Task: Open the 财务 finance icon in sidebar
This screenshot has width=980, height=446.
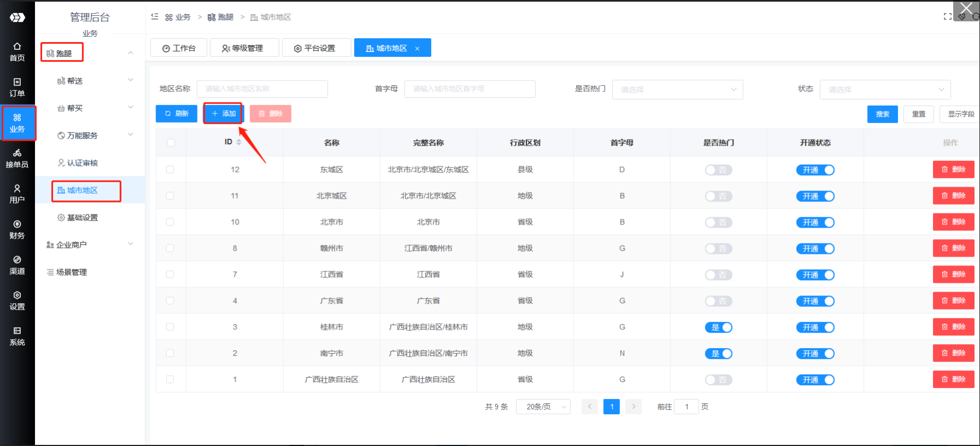Action: (x=17, y=229)
